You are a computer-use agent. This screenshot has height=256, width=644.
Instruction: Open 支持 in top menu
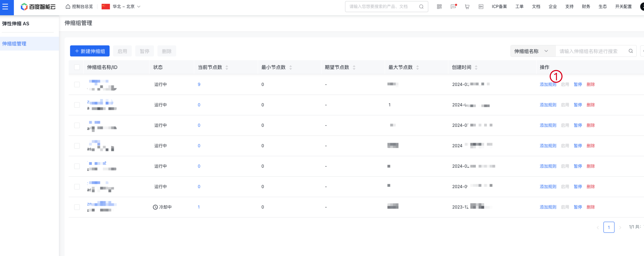coord(569,7)
